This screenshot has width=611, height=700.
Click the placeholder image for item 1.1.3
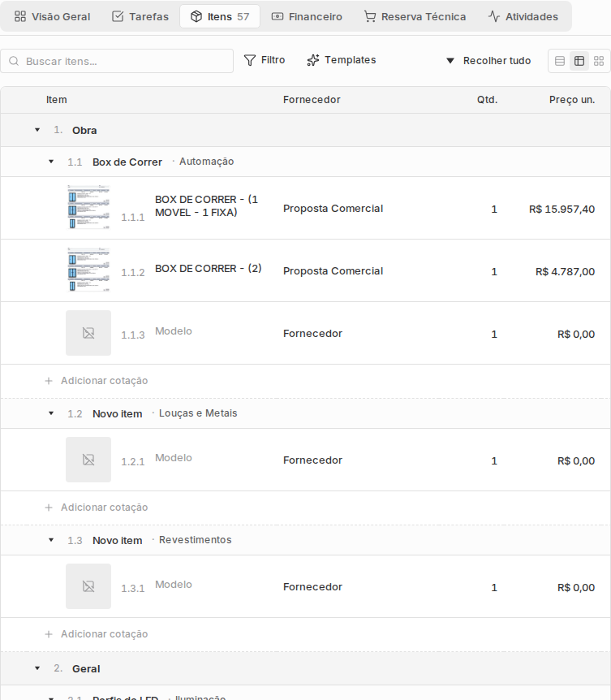point(88,333)
